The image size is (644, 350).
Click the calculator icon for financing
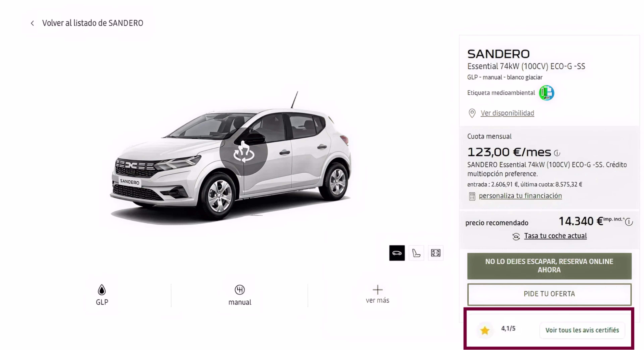coord(472,196)
